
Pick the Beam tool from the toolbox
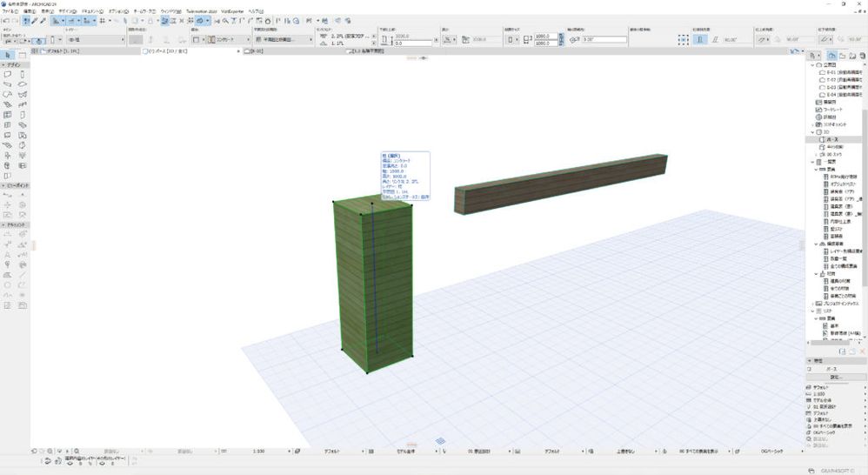8,84
